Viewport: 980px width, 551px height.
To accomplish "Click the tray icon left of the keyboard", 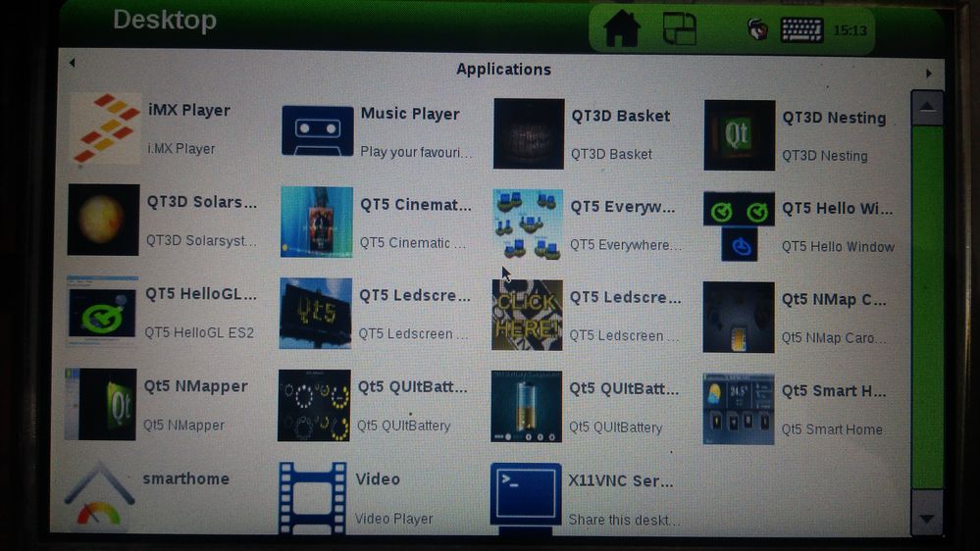I will pos(757,29).
